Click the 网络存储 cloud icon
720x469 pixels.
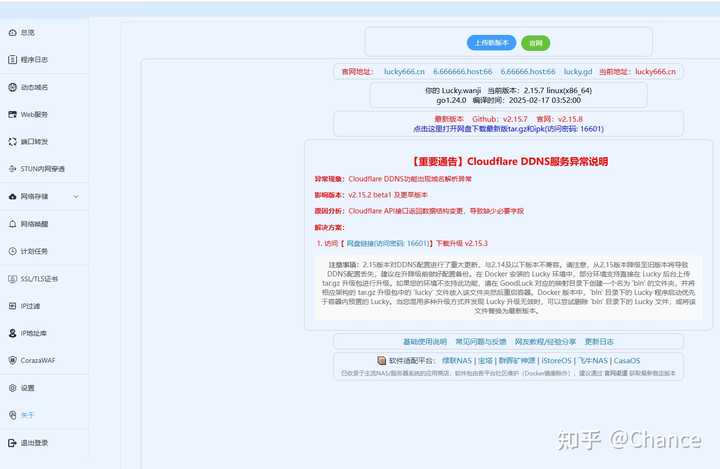click(x=12, y=197)
